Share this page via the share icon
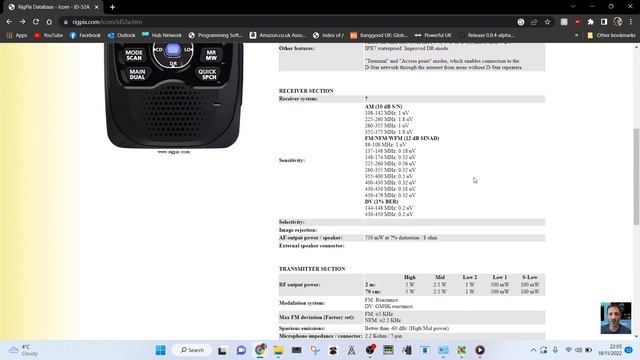This screenshot has width=640, height=360. [x=534, y=22]
